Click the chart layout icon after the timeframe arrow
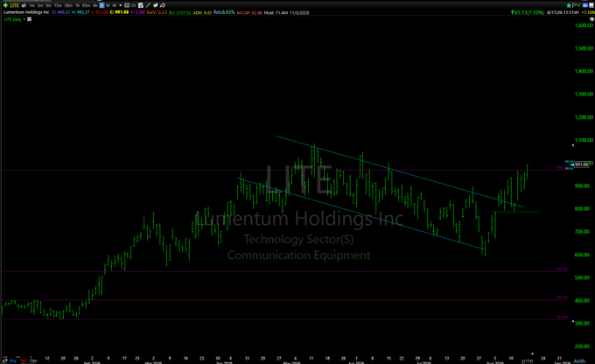595x364 pixels. point(127,5)
